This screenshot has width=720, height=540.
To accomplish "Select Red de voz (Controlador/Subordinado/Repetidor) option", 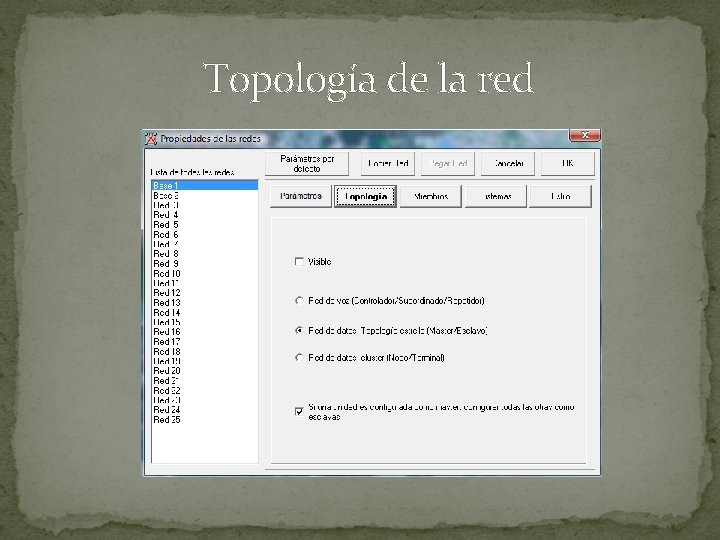I will tap(299, 300).
